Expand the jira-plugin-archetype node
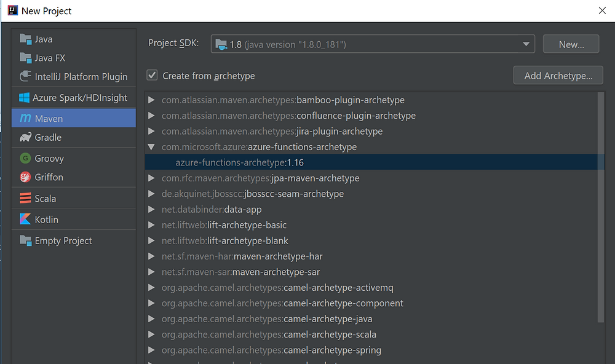 151,132
